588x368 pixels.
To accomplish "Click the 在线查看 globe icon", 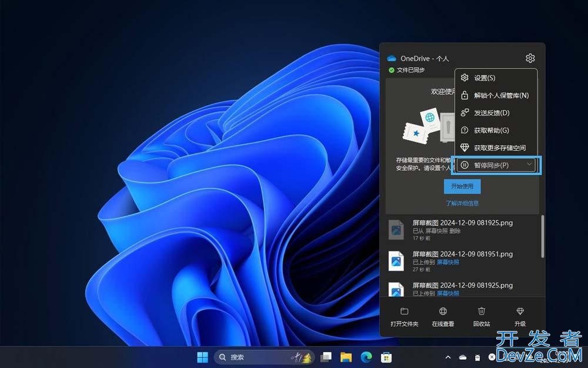I will click(443, 311).
